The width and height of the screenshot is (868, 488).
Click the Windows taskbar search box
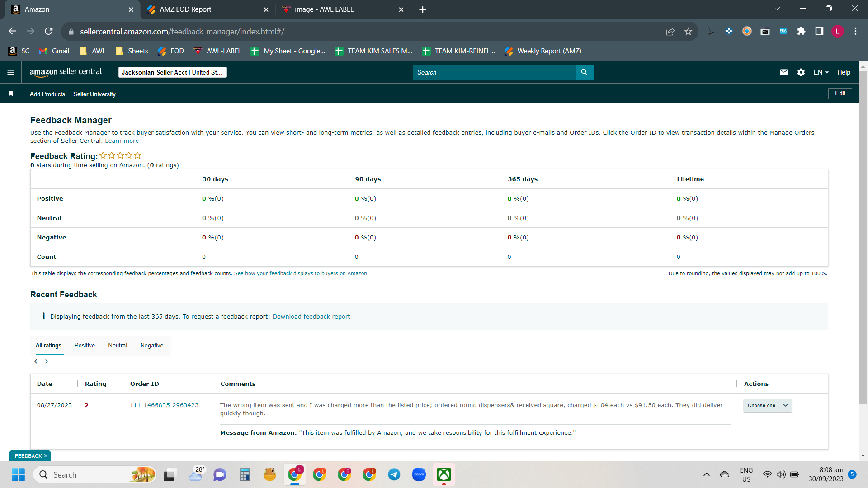click(x=95, y=474)
